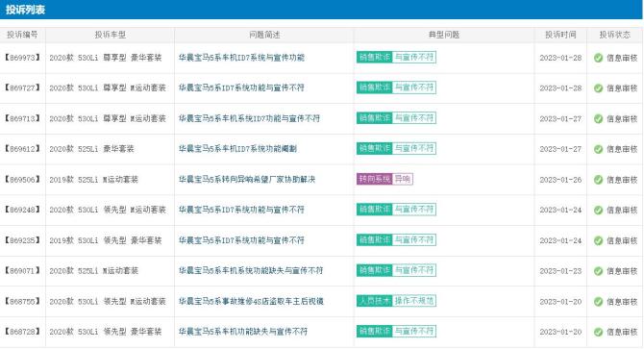Select complaint number 【869973】
This screenshot has height=349, width=644.
22,58
